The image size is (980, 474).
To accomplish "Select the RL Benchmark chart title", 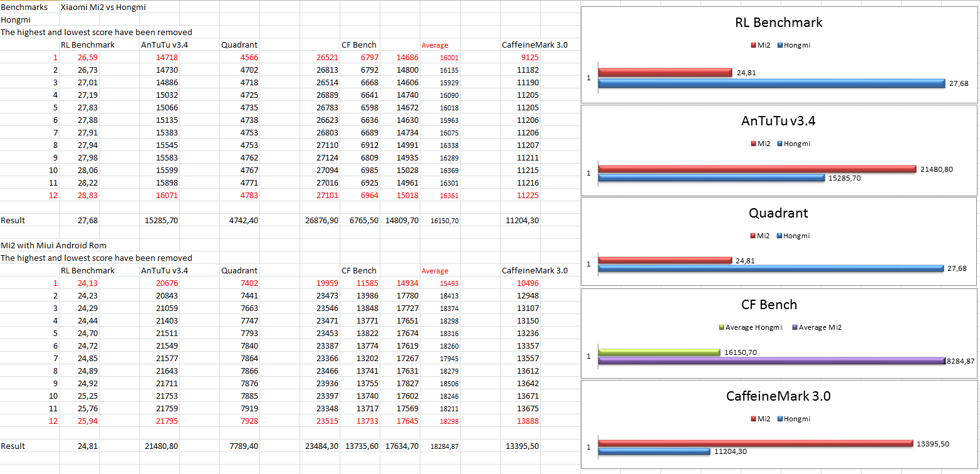I will pos(778,23).
